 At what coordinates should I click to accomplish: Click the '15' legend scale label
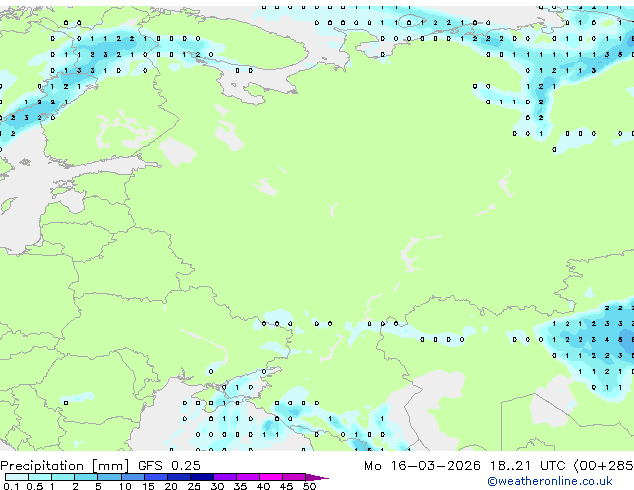point(148,486)
